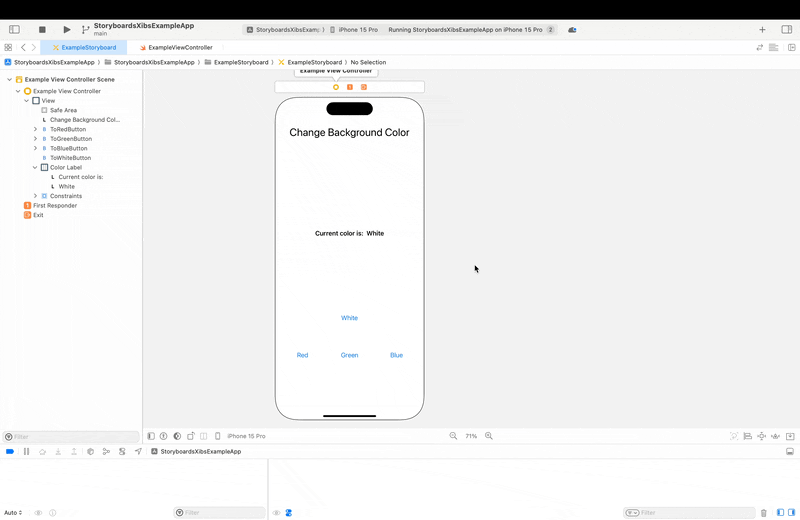
Task: Click the Run play button
Action: point(67,30)
